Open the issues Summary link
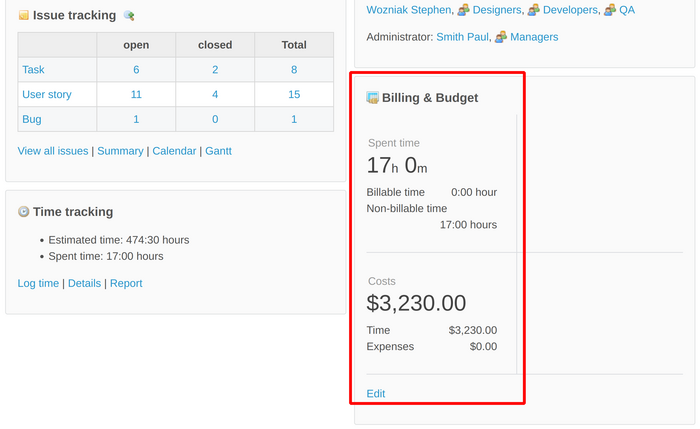700x429 pixels. 120,151
